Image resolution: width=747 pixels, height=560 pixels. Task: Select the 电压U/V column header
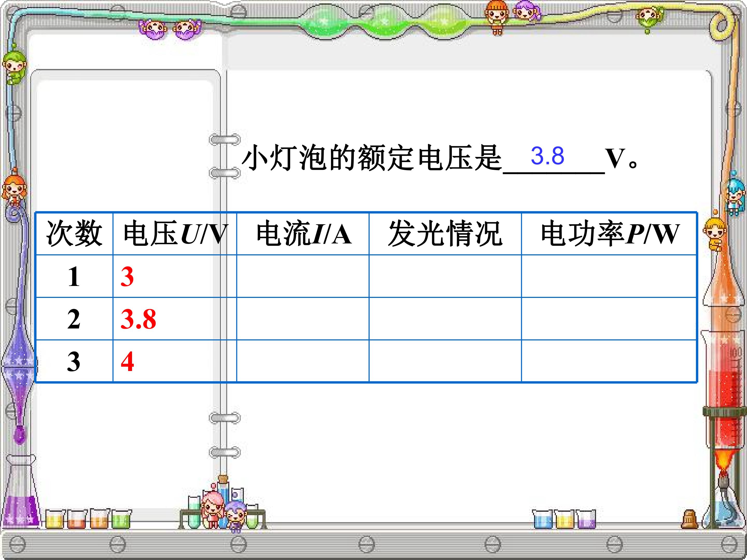[175, 234]
